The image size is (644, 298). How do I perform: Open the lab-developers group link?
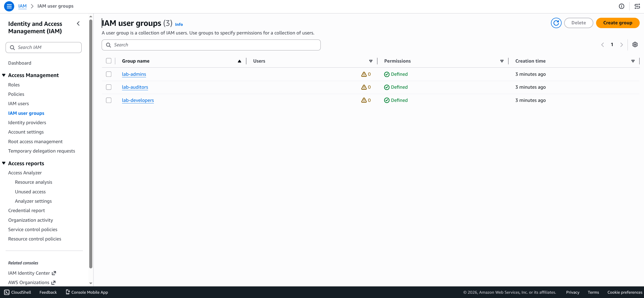(x=138, y=100)
